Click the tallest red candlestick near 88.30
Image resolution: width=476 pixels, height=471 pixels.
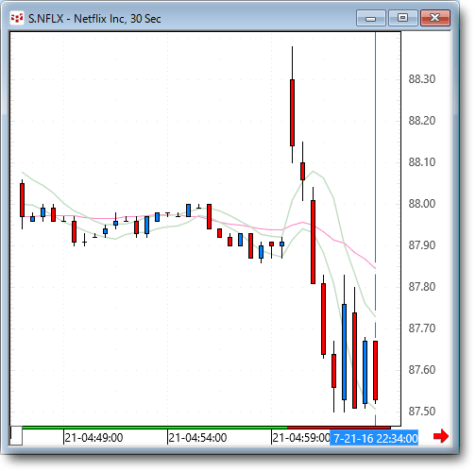coord(292,112)
